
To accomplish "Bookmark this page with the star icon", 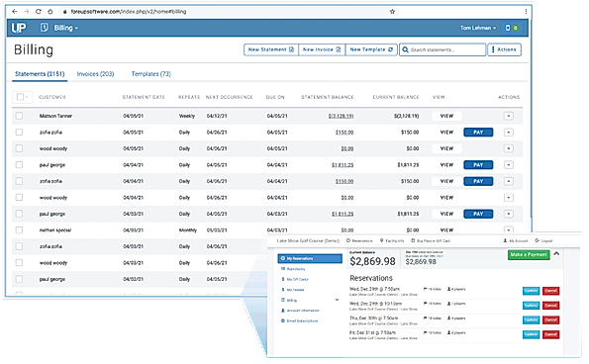I will pos(392,12).
